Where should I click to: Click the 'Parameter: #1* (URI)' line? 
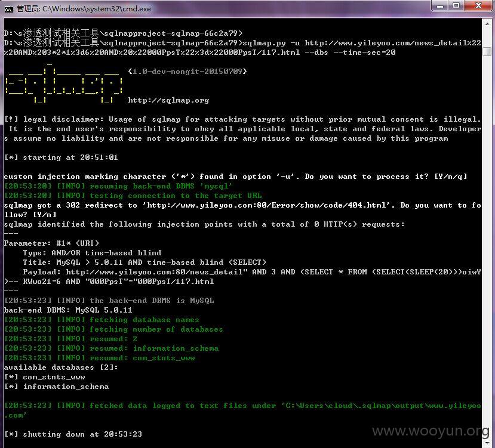(51, 243)
